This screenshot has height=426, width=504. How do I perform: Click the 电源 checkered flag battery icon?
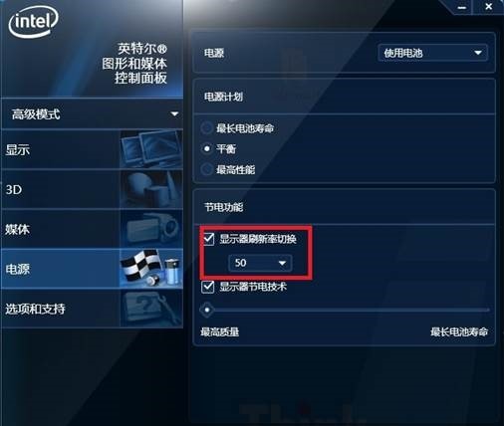151,269
